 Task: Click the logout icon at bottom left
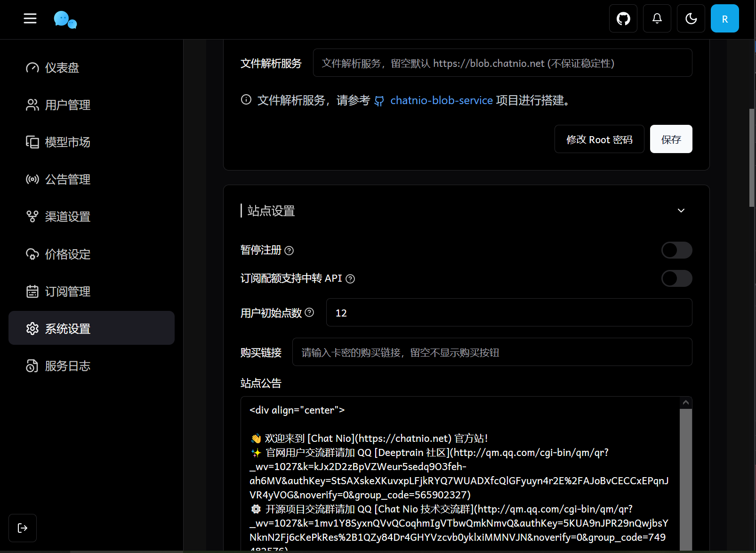click(22, 528)
